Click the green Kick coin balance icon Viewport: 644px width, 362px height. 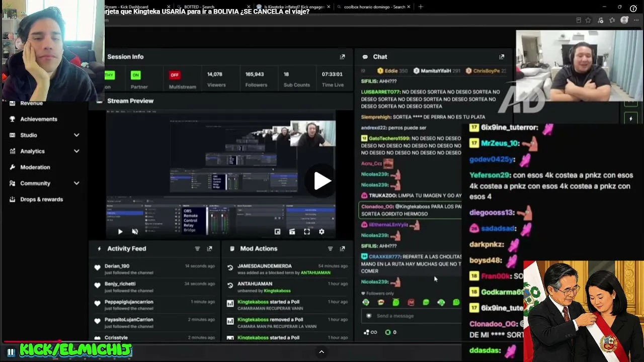coord(388,332)
